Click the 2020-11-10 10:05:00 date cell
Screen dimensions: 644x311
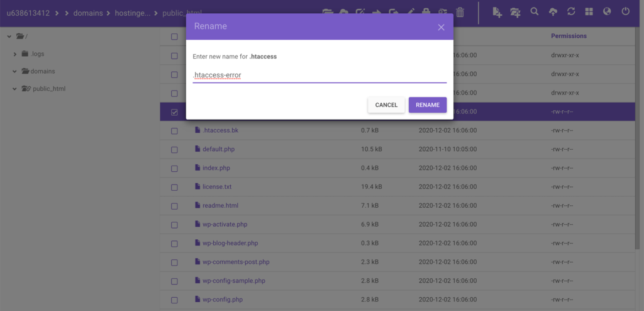[448, 149]
